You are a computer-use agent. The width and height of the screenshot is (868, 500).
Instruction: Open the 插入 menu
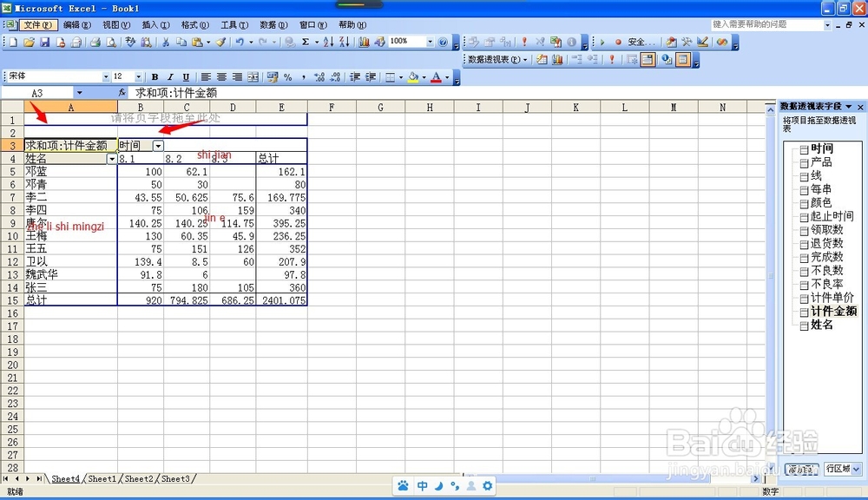pyautogui.click(x=155, y=25)
